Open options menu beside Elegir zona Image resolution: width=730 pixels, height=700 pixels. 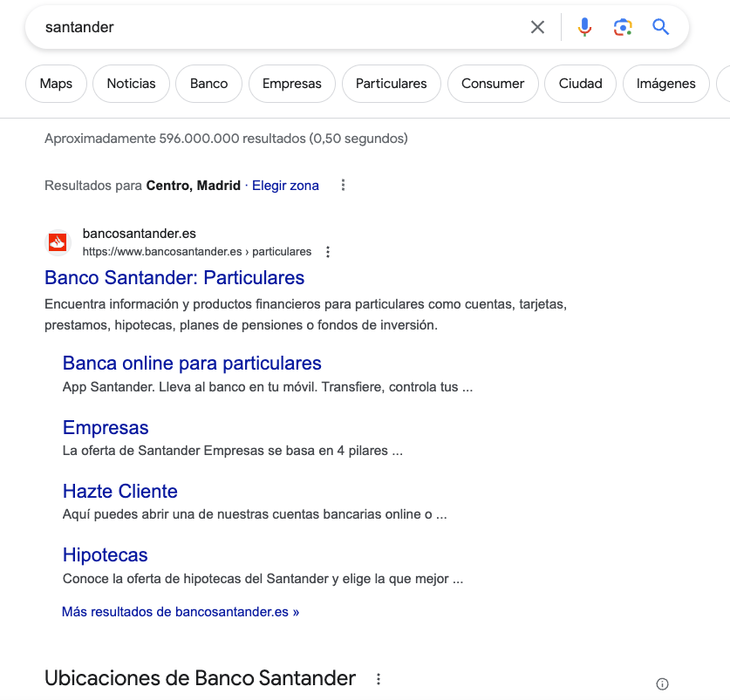coord(343,185)
